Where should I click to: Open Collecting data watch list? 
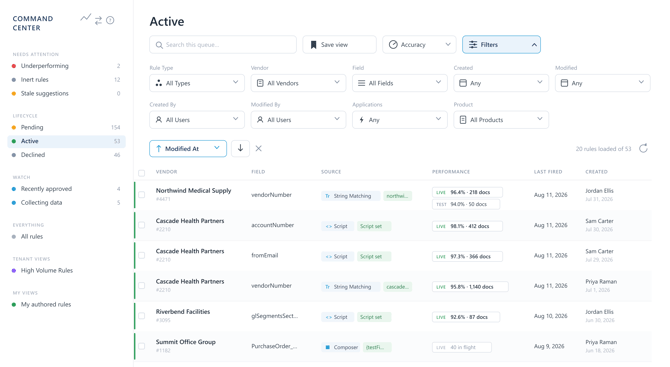67,203
